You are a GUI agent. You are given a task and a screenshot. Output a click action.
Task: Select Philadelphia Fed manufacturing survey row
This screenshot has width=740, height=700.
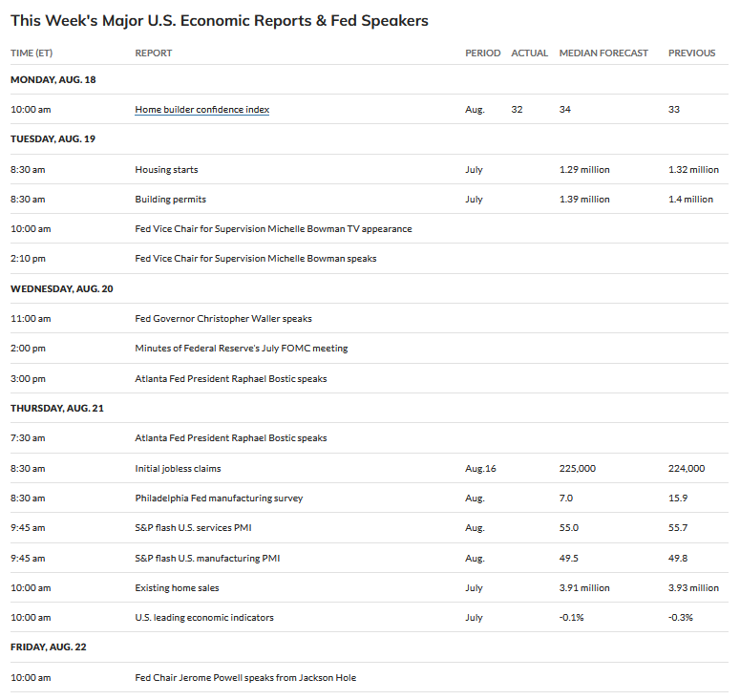coord(370,498)
